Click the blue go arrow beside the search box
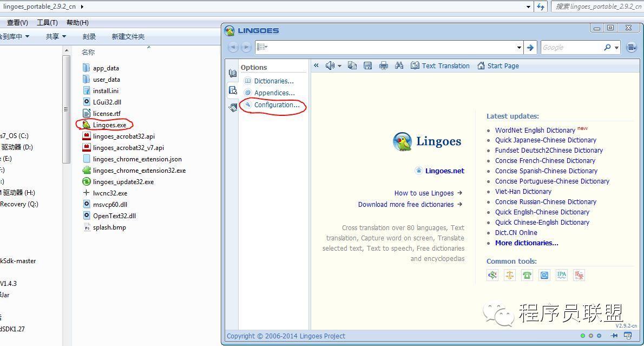 pyautogui.click(x=530, y=47)
